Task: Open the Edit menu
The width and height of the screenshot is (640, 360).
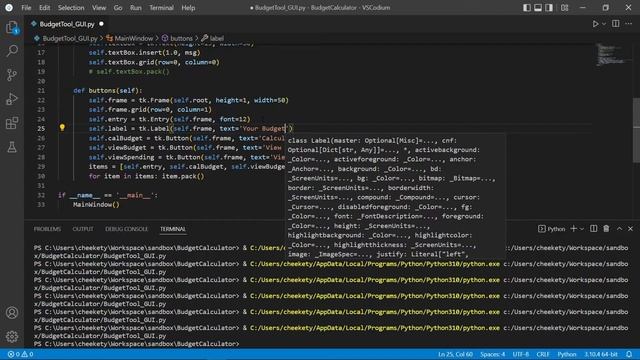Action: (44, 8)
